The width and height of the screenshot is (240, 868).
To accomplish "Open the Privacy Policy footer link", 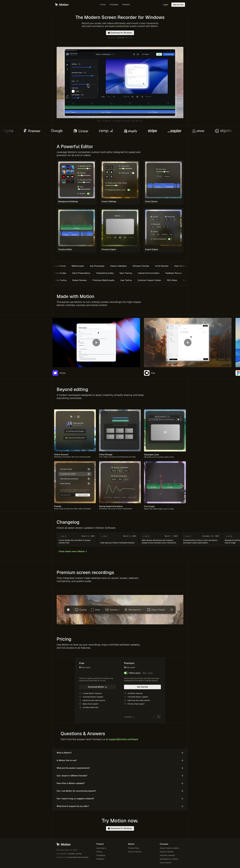I will 134,848.
